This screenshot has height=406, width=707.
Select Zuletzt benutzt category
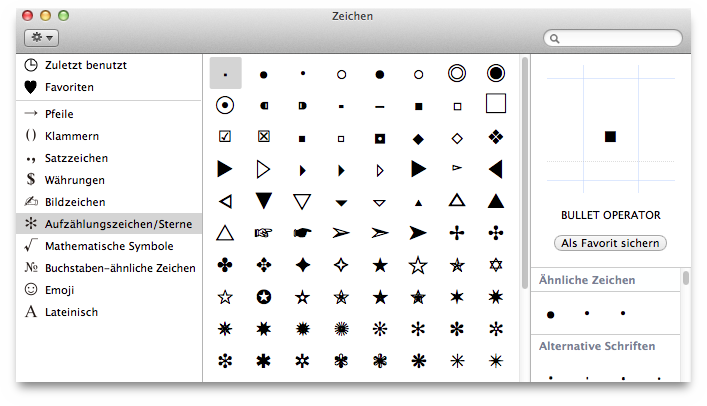(x=109, y=65)
